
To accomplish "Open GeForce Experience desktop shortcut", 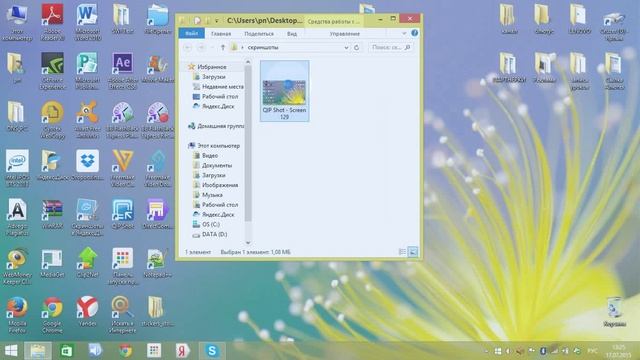I will [x=52, y=71].
